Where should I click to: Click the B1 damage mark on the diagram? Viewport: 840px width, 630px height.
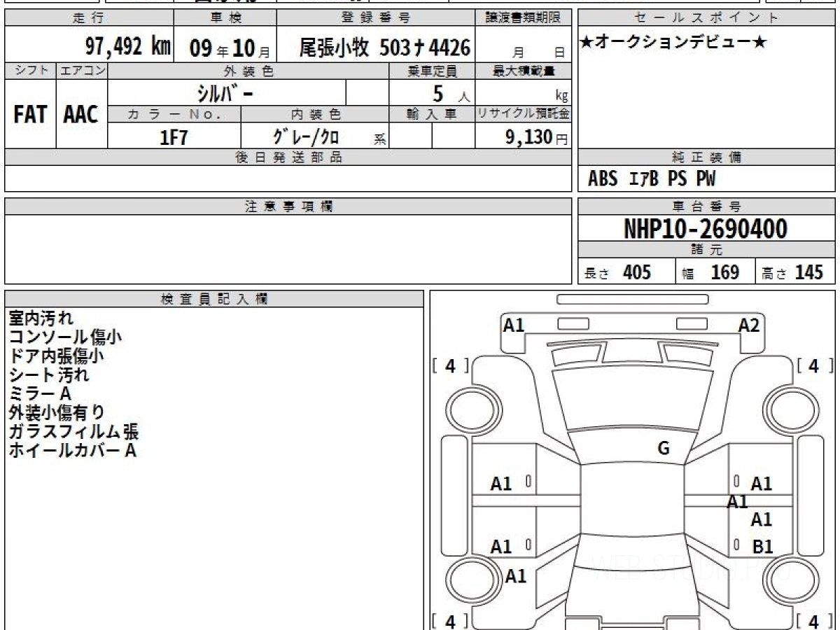tap(762, 547)
